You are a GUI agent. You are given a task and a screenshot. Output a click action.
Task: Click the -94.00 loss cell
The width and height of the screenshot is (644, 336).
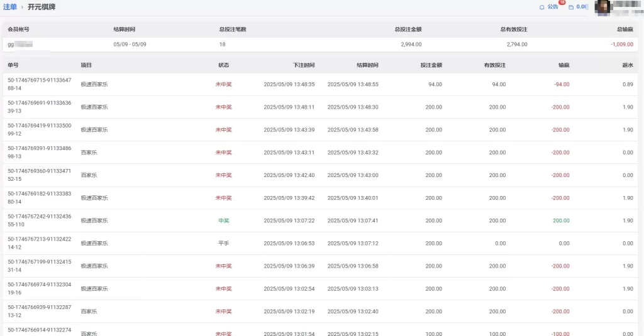pyautogui.click(x=562, y=84)
